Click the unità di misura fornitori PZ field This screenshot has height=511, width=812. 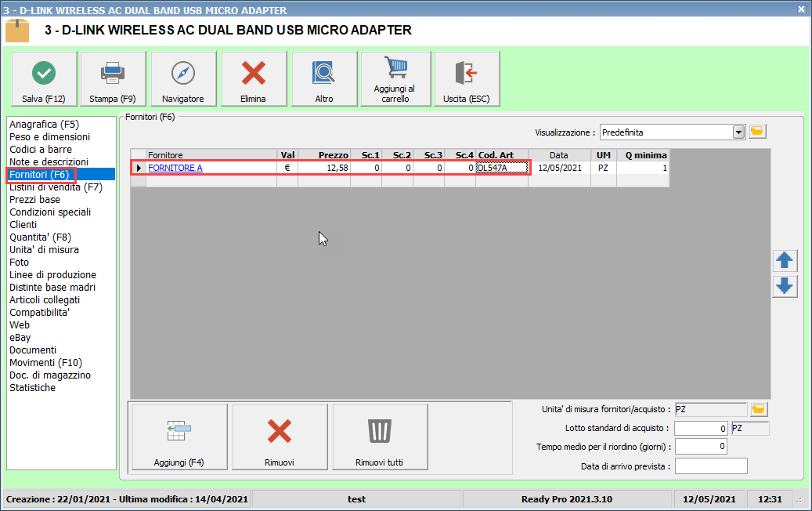coord(711,409)
